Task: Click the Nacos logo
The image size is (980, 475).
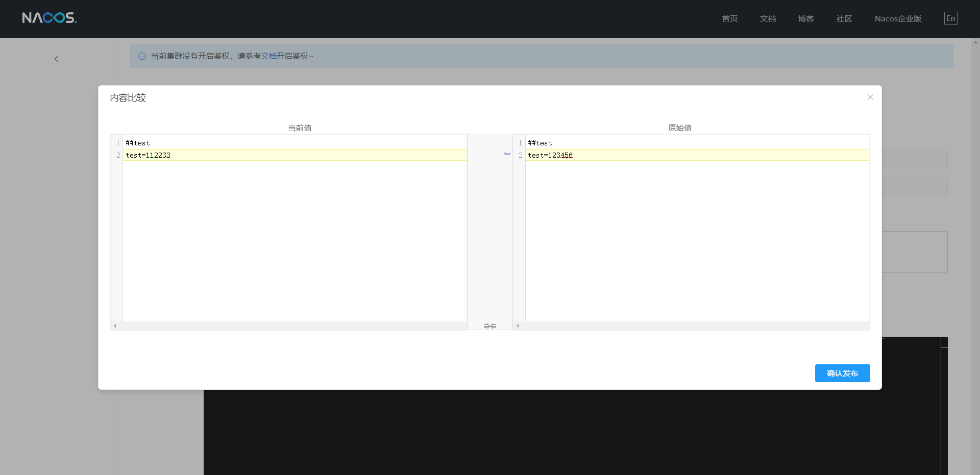Action: click(x=50, y=18)
